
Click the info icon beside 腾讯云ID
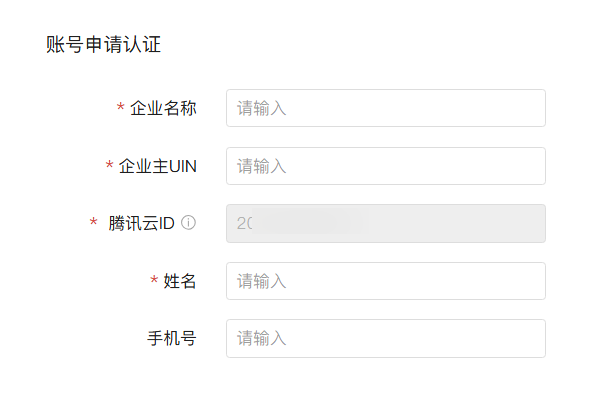point(188,223)
